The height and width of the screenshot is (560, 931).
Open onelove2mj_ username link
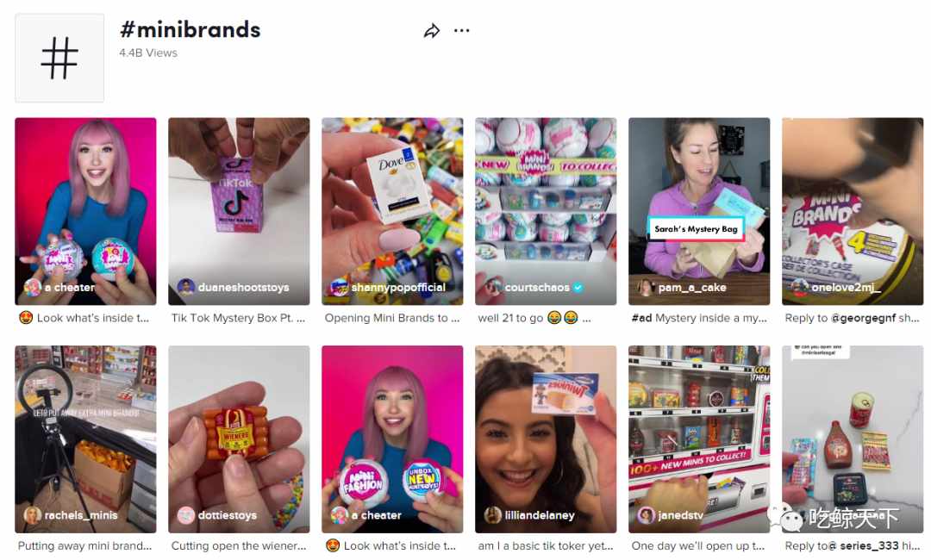coord(847,287)
